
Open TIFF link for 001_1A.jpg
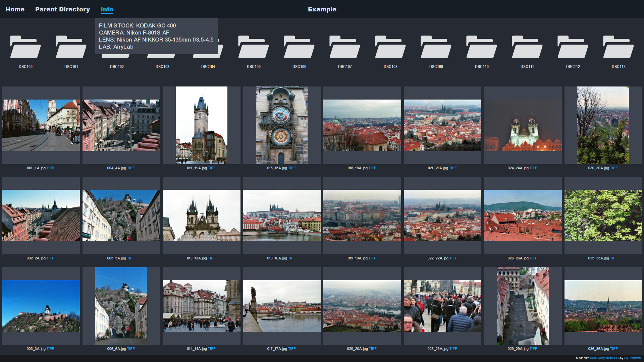[x=50, y=168]
